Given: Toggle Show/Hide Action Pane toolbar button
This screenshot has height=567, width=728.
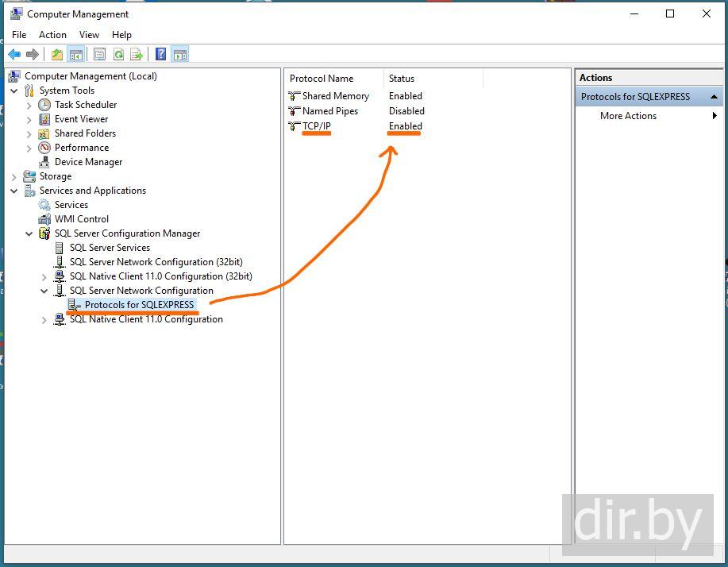Looking at the screenshot, I should pos(180,54).
